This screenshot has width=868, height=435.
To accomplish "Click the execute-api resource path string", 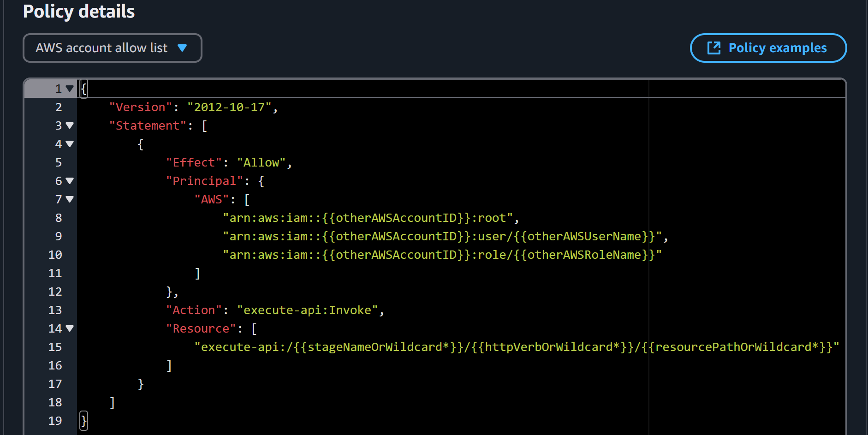I will 516,347.
